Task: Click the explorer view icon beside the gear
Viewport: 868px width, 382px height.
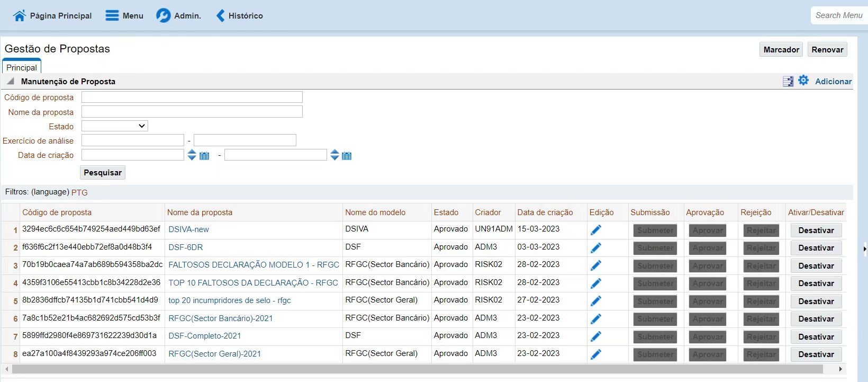Action: pos(788,81)
